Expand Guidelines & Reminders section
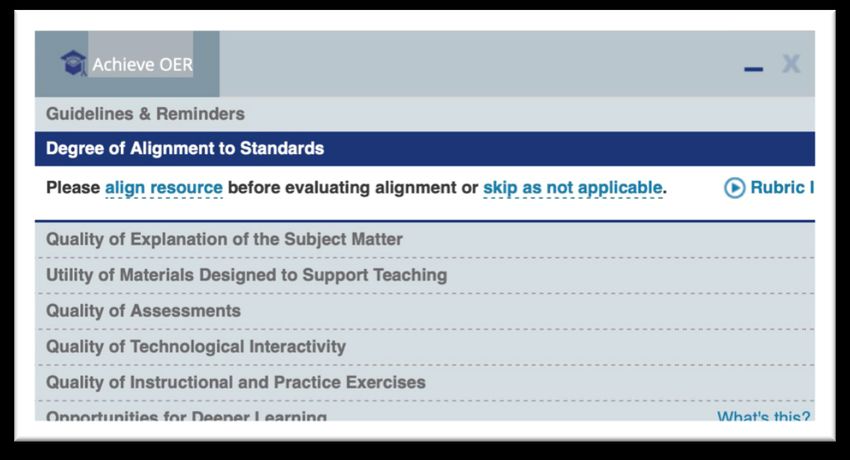Screen dimensions: 850x460 (x=425, y=114)
